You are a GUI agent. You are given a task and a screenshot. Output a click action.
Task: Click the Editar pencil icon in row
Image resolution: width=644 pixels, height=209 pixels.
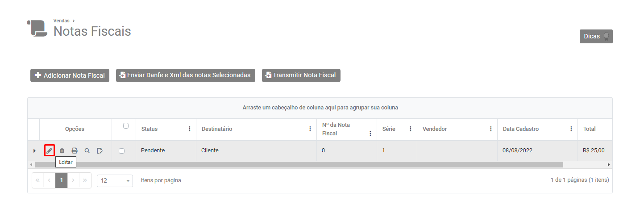[49, 151]
